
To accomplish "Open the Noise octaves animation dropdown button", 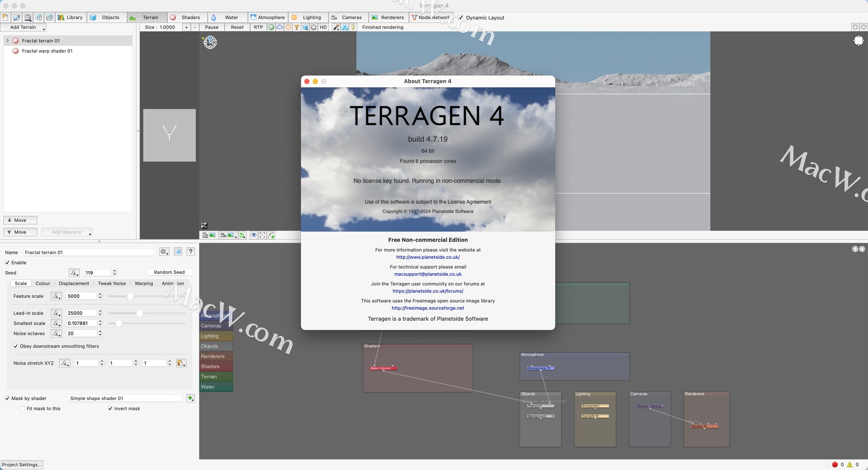I will (56, 333).
